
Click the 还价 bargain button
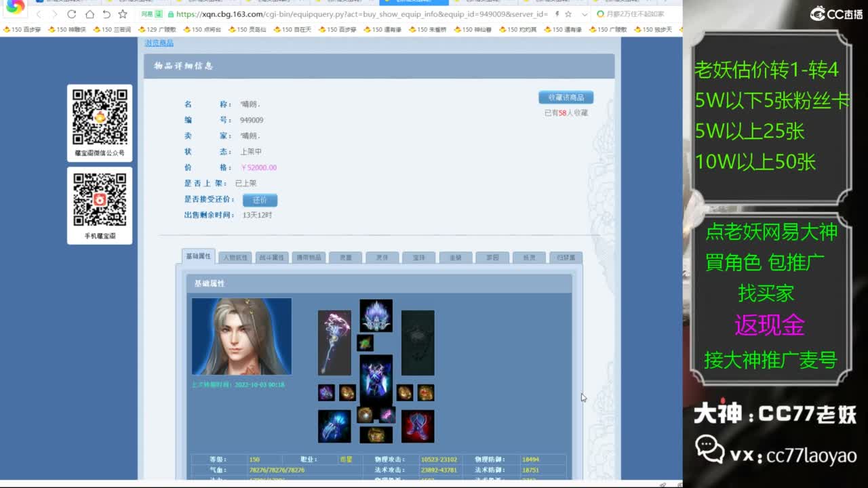click(260, 200)
